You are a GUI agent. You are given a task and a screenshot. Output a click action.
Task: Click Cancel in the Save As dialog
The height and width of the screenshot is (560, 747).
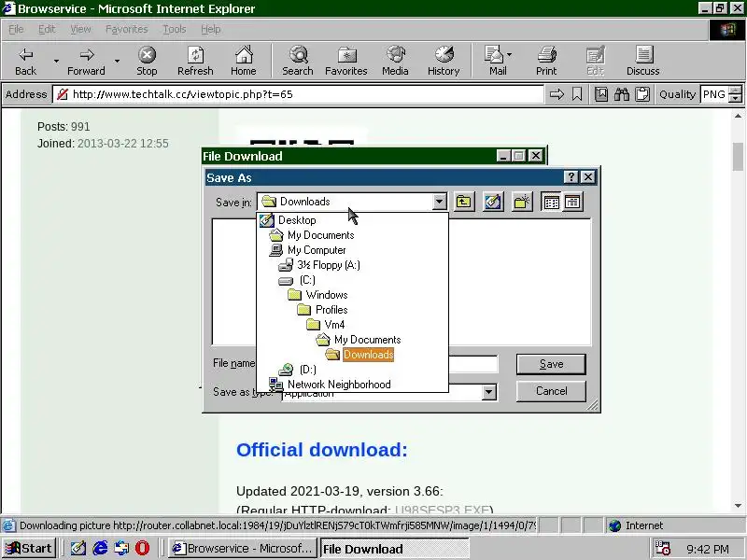[x=551, y=391]
